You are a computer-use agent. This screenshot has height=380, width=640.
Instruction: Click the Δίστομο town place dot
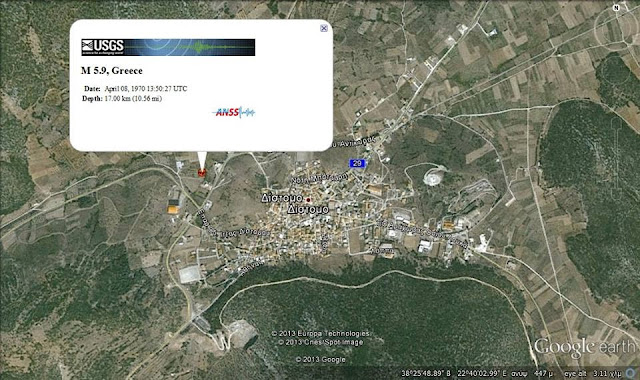pos(309,200)
